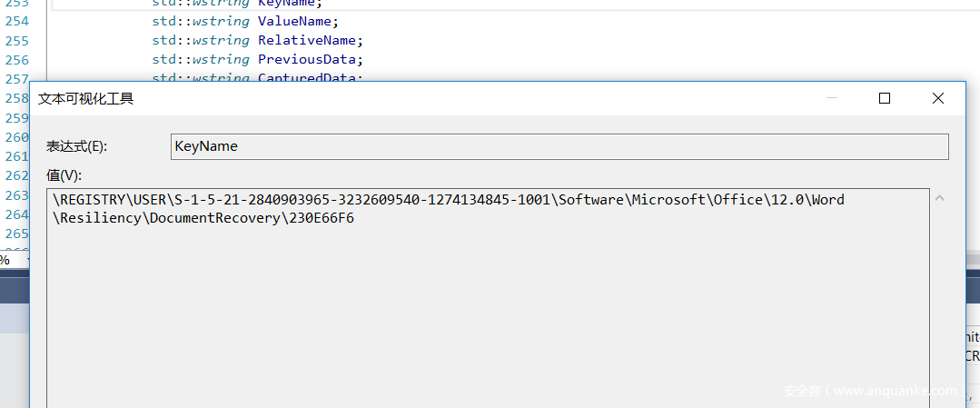Screen dimensions: 980x408
Task: Click line number 254 in gutter
Action: click(17, 21)
